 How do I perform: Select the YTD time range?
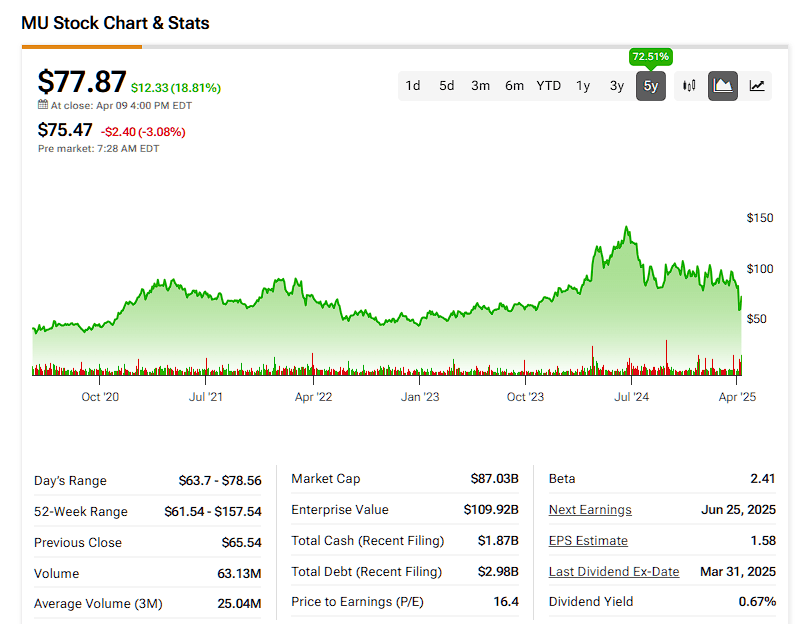pos(548,86)
